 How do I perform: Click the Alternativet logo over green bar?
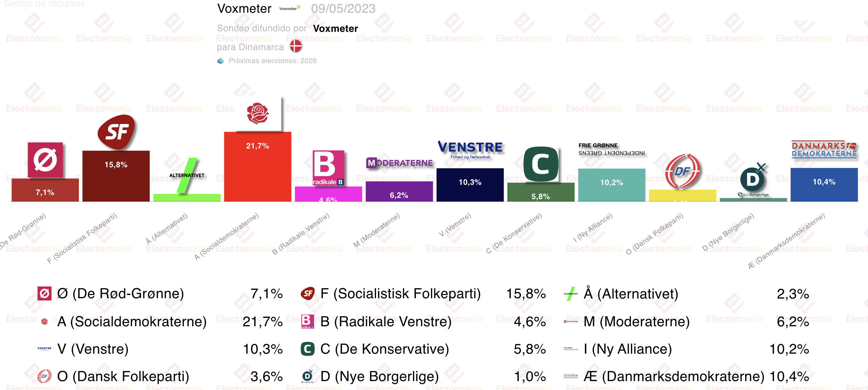[x=187, y=176]
